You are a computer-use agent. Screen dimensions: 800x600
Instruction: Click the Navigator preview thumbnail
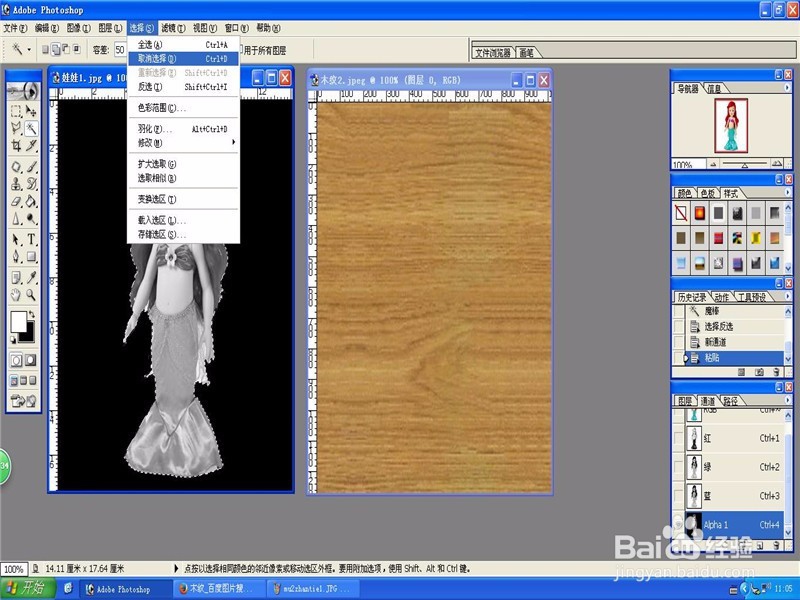pyautogui.click(x=731, y=126)
